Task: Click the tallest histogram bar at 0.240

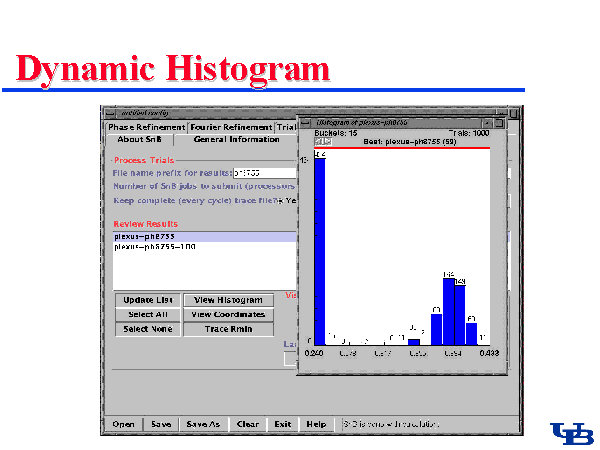Action: coord(320,250)
